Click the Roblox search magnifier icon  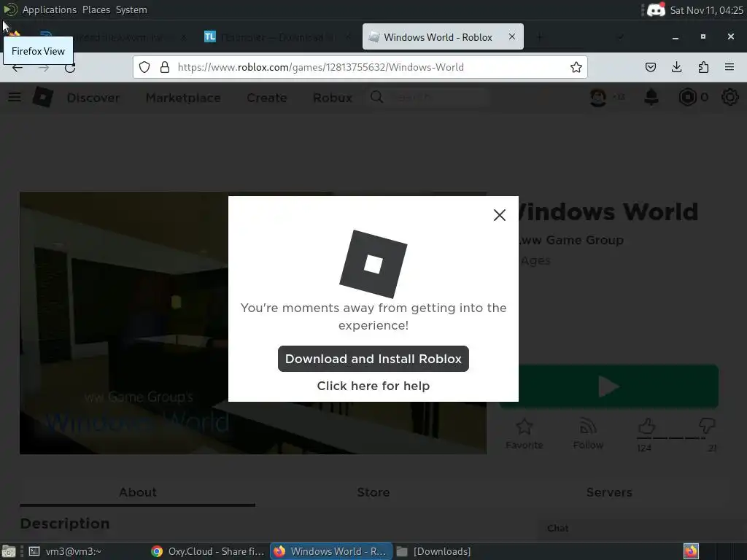[377, 97]
